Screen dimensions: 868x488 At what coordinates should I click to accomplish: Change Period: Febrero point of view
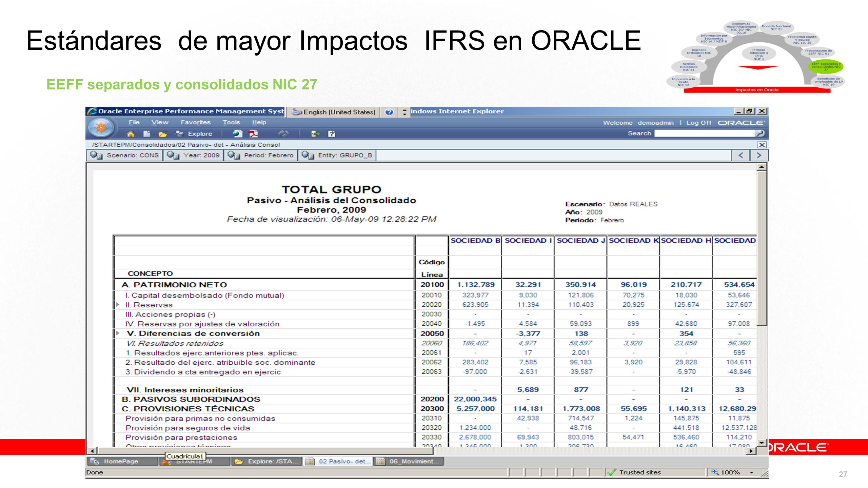260,155
